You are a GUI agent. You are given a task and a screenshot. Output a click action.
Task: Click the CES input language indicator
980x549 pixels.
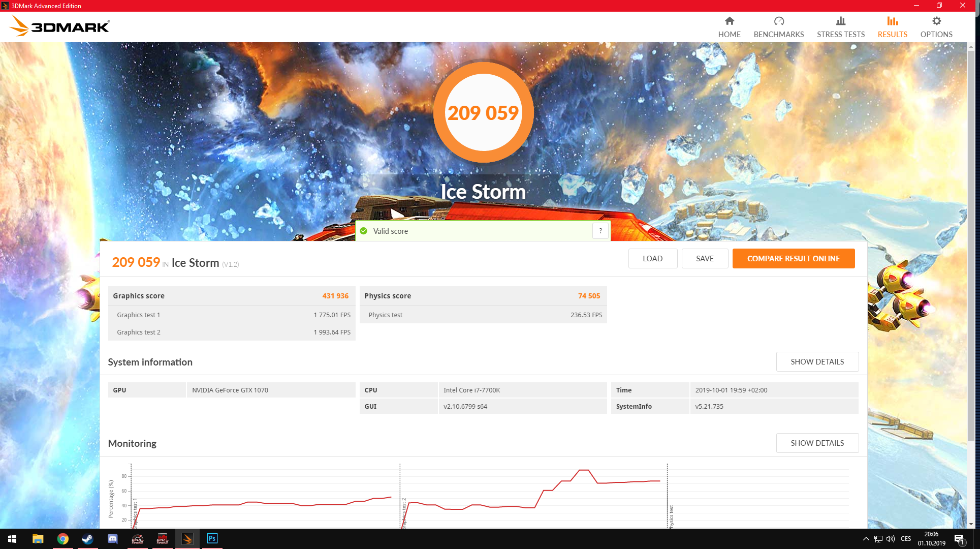(x=906, y=539)
